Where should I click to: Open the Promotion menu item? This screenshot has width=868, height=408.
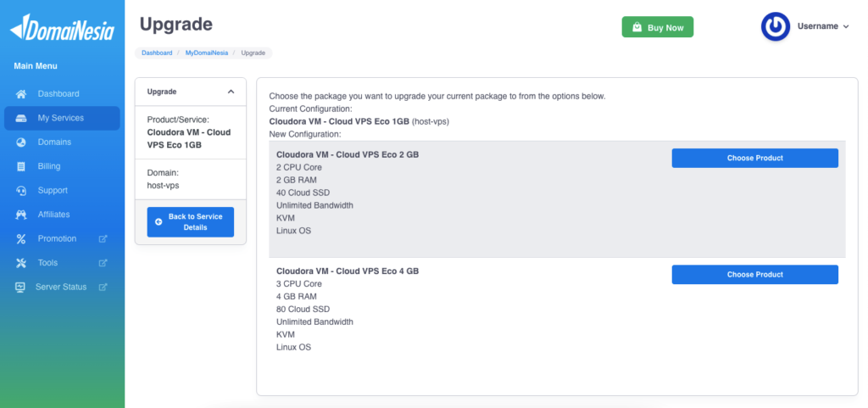coord(57,238)
